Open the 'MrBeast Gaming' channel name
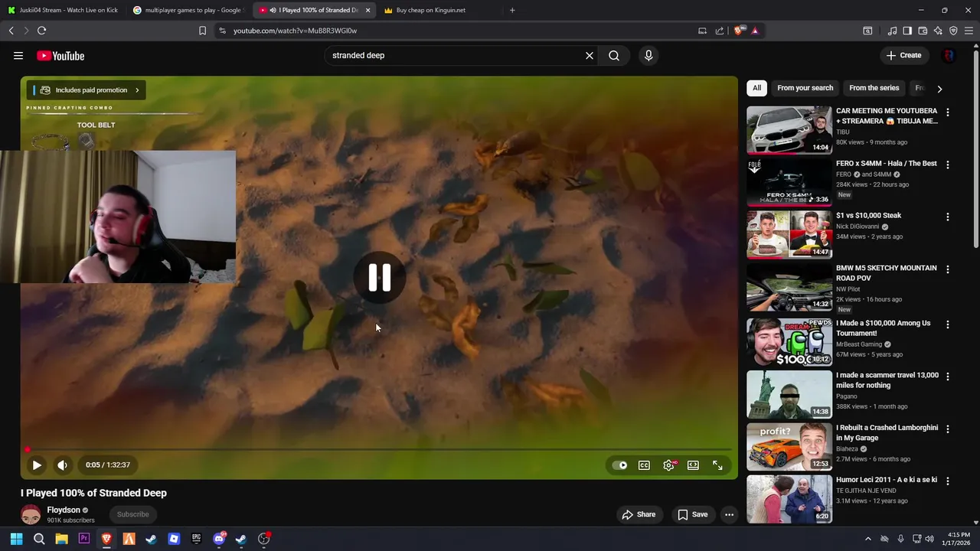Image resolution: width=980 pixels, height=551 pixels. [x=859, y=344]
